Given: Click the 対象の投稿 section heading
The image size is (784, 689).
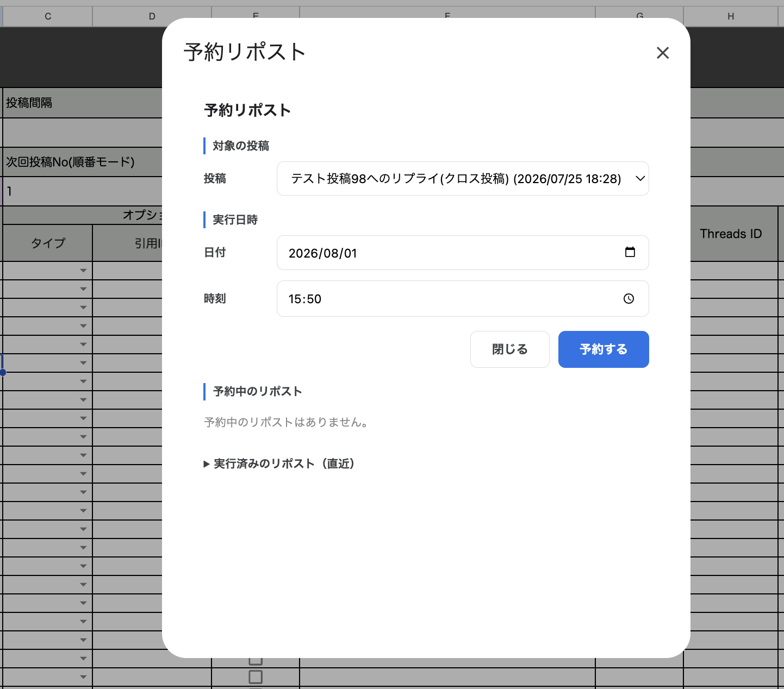Looking at the screenshot, I should pyautogui.click(x=241, y=146).
